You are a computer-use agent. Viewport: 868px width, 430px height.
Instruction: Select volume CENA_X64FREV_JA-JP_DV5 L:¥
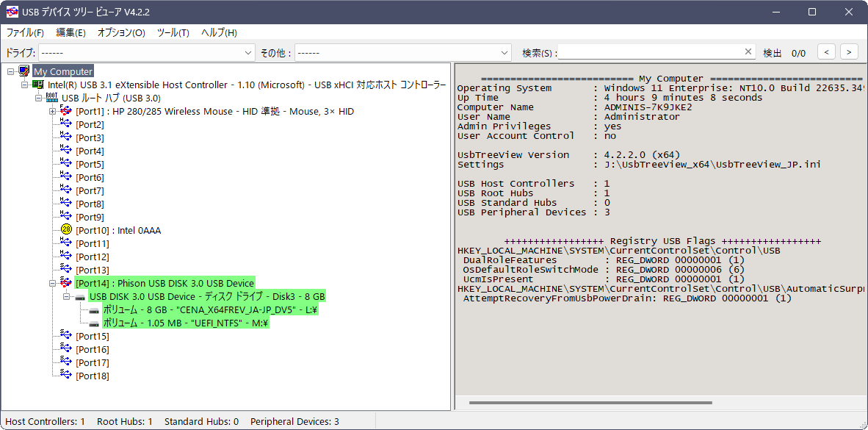[211, 310]
